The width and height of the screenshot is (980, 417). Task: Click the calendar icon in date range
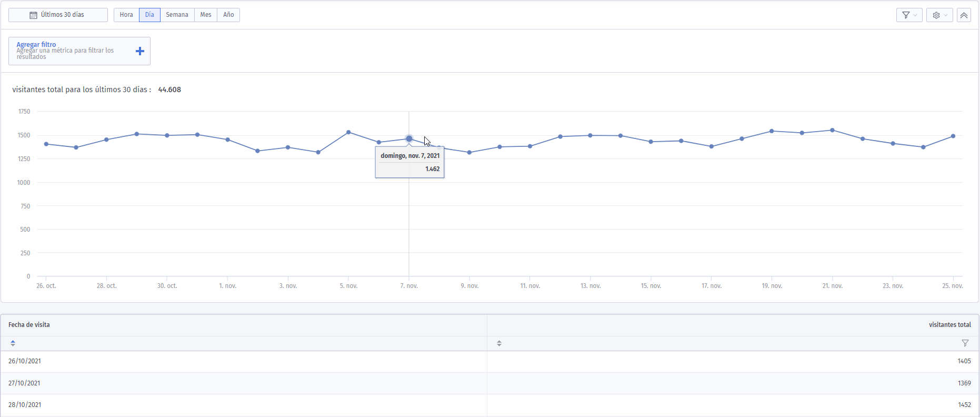pos(33,15)
